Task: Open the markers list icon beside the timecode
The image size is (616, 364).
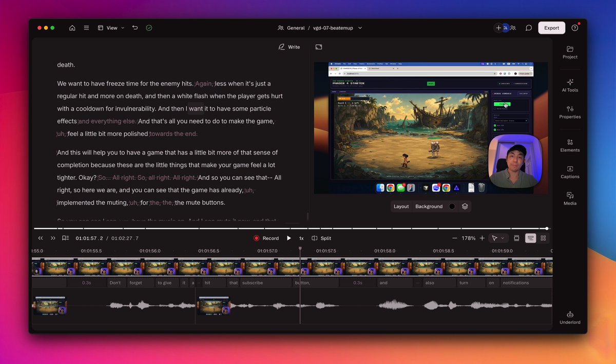Action: [x=65, y=238]
